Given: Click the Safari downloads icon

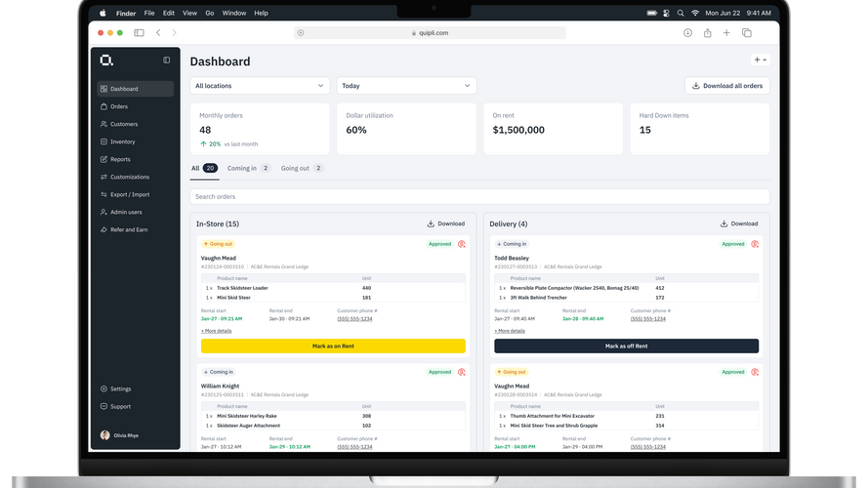Looking at the screenshot, I should pos(687,32).
